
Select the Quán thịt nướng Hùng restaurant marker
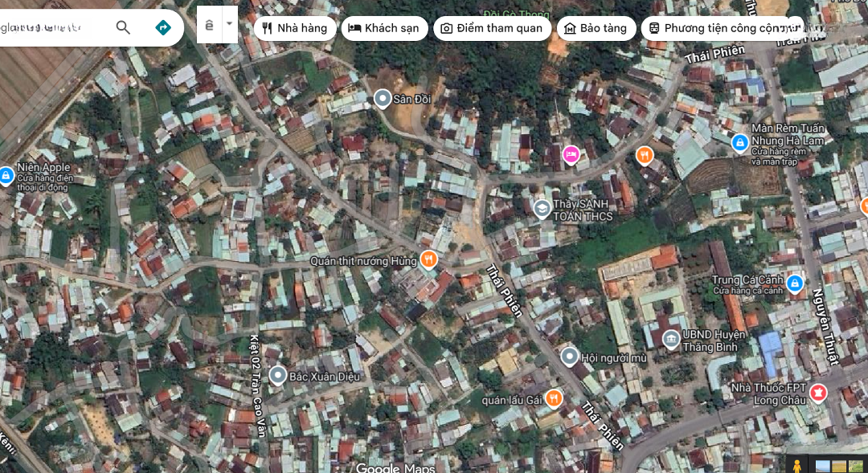click(x=428, y=259)
